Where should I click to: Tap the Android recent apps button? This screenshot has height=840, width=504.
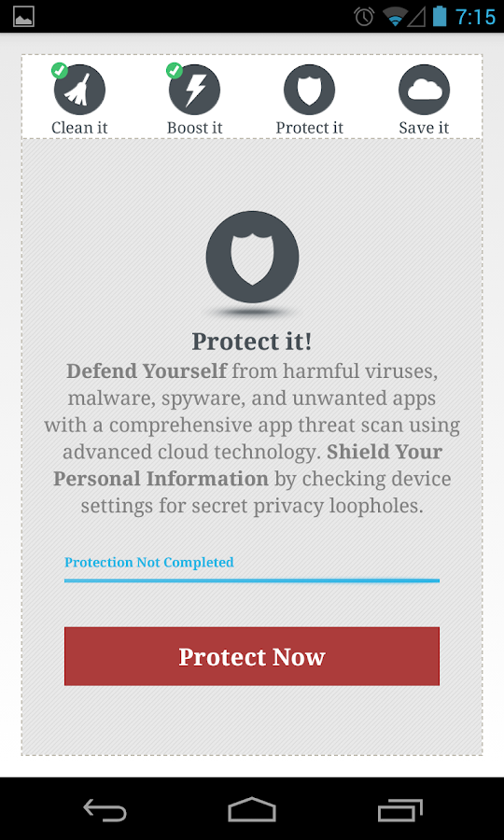coord(400,810)
